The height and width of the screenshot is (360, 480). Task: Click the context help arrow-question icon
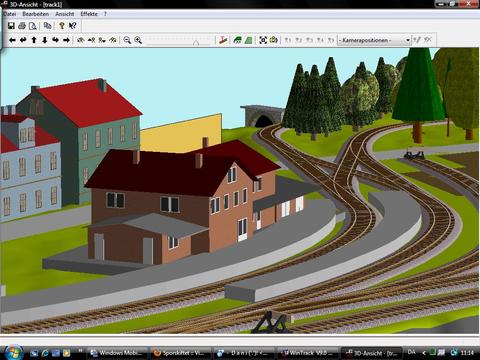coord(73,26)
